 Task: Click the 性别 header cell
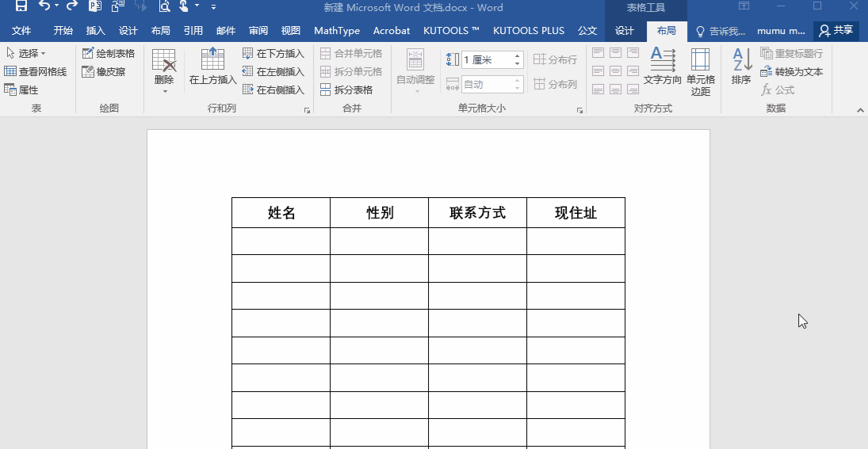(x=380, y=212)
